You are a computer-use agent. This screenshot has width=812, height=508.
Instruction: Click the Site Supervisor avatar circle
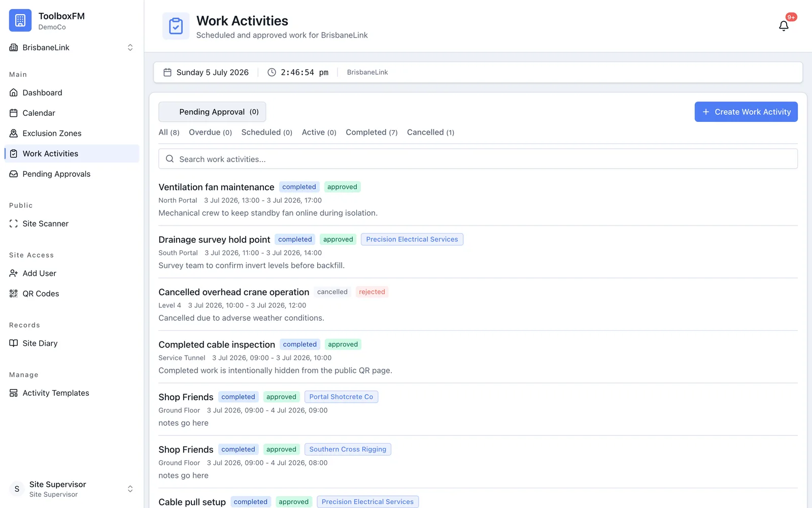point(17,489)
